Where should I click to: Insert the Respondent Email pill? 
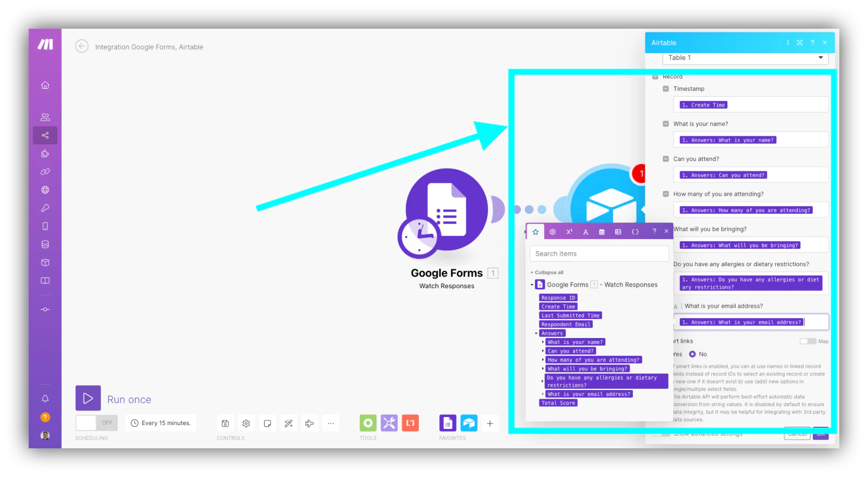566,324
